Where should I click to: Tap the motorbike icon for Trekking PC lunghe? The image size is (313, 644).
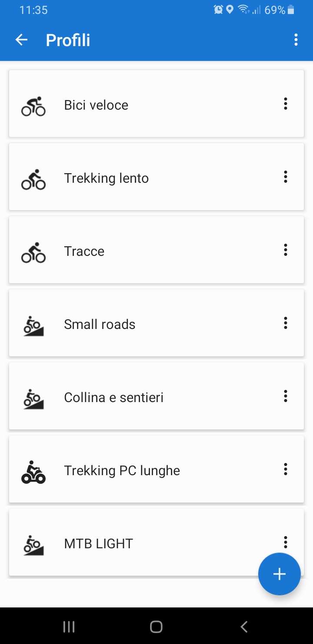(33, 472)
